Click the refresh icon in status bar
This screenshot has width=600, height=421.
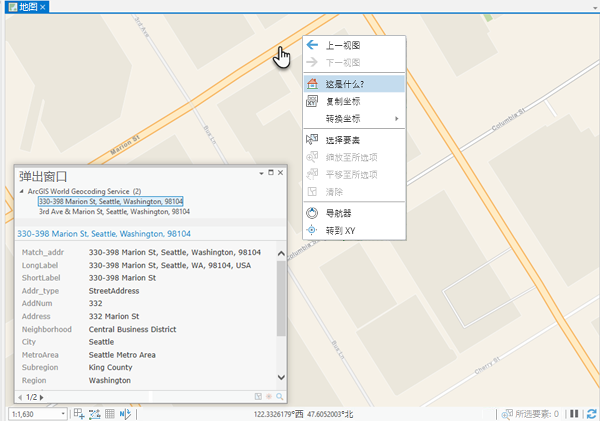(x=592, y=413)
